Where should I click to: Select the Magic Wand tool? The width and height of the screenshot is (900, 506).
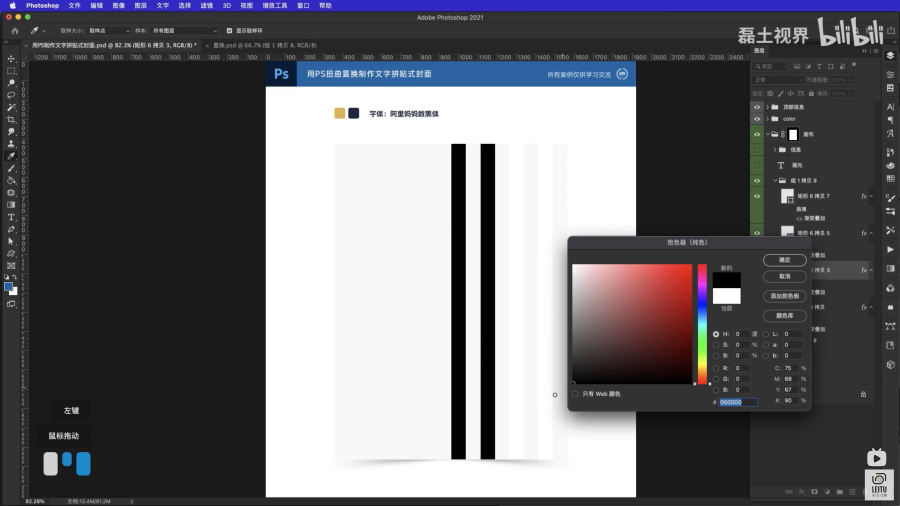tap(11, 107)
